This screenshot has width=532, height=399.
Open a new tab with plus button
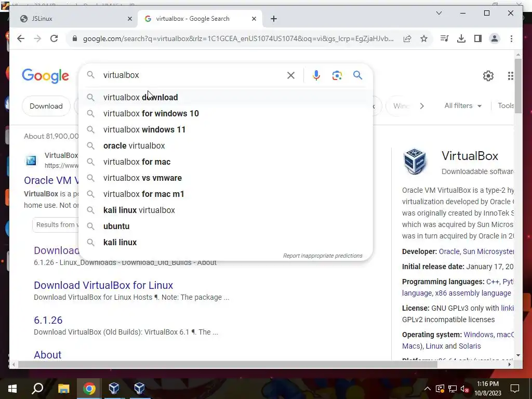coord(274,19)
